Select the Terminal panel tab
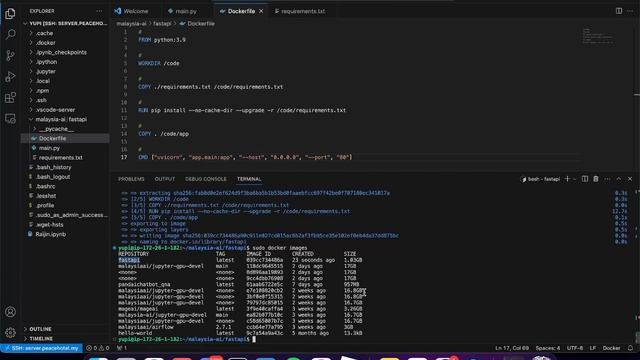 [249, 179]
